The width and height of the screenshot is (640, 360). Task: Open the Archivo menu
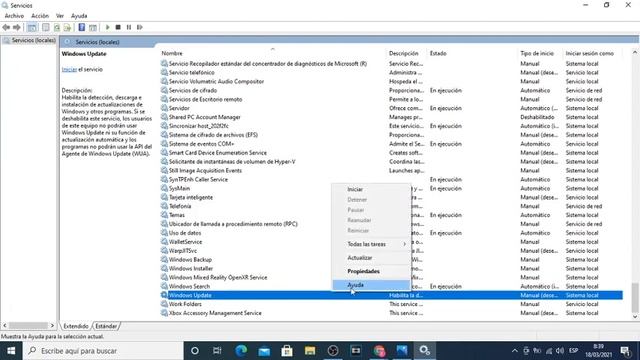pyautogui.click(x=14, y=16)
